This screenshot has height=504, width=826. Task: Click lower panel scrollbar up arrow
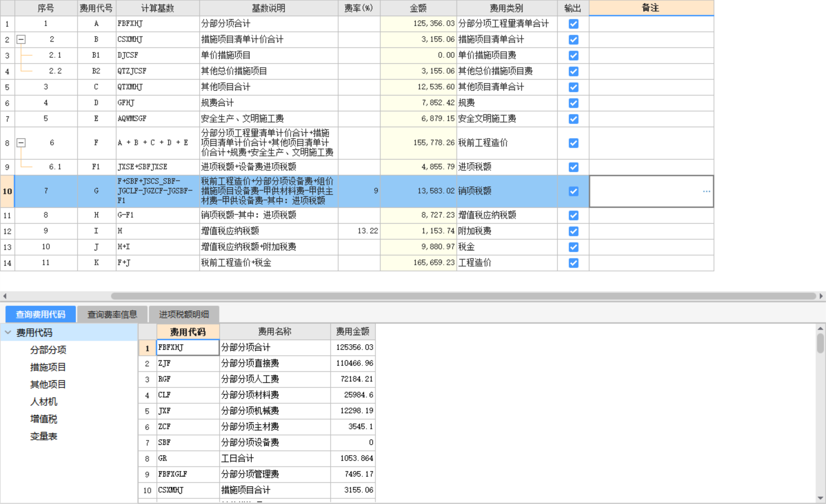coord(820,328)
